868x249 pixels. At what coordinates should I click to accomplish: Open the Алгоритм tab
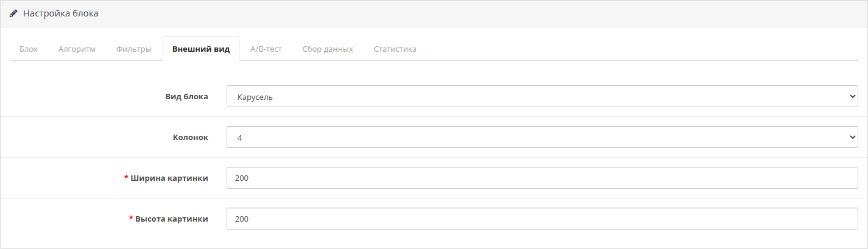click(77, 49)
